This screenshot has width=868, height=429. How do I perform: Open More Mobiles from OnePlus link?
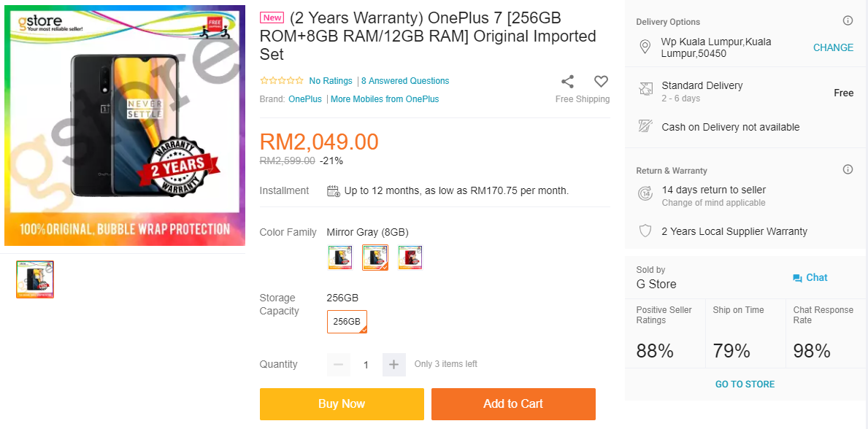(385, 99)
